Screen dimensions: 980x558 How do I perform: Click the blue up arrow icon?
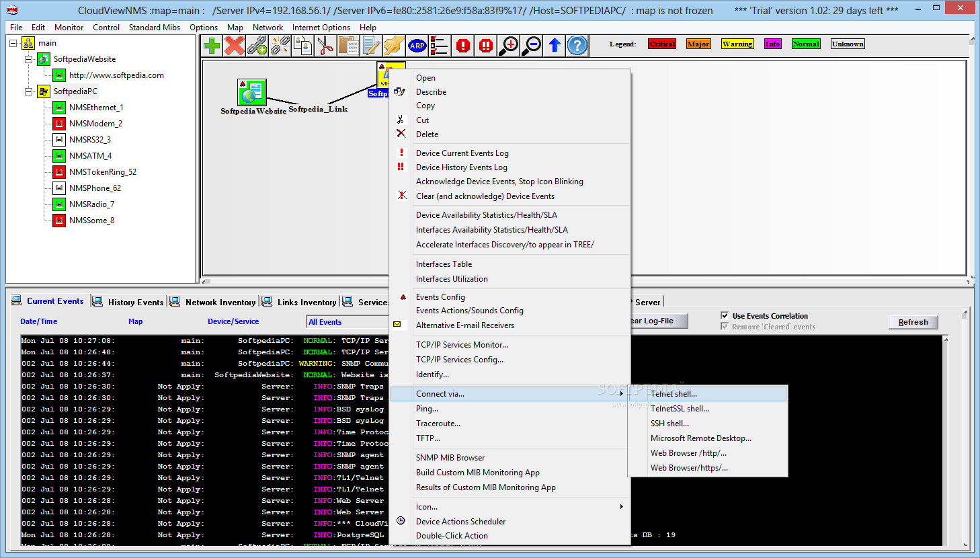[x=555, y=46]
